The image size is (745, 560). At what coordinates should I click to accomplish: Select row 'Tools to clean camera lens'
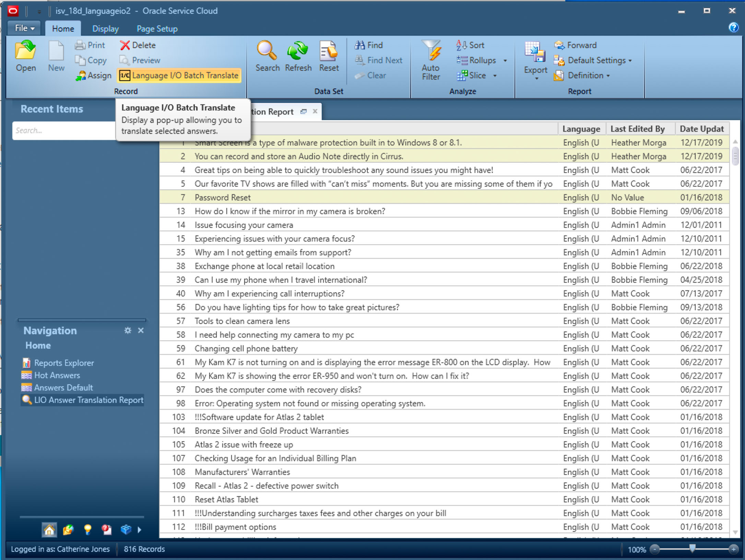[x=444, y=321]
